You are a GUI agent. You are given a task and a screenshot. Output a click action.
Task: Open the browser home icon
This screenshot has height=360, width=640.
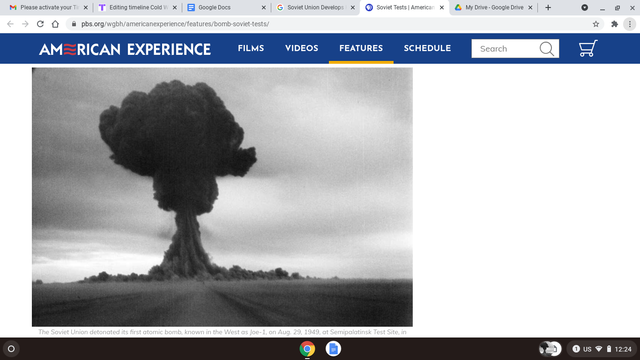[x=55, y=24]
